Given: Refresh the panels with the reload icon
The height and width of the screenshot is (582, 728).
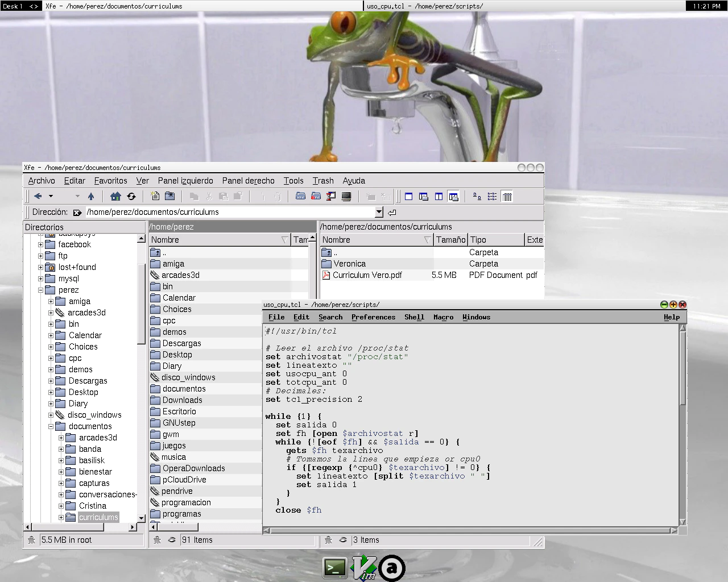Looking at the screenshot, I should point(131,197).
